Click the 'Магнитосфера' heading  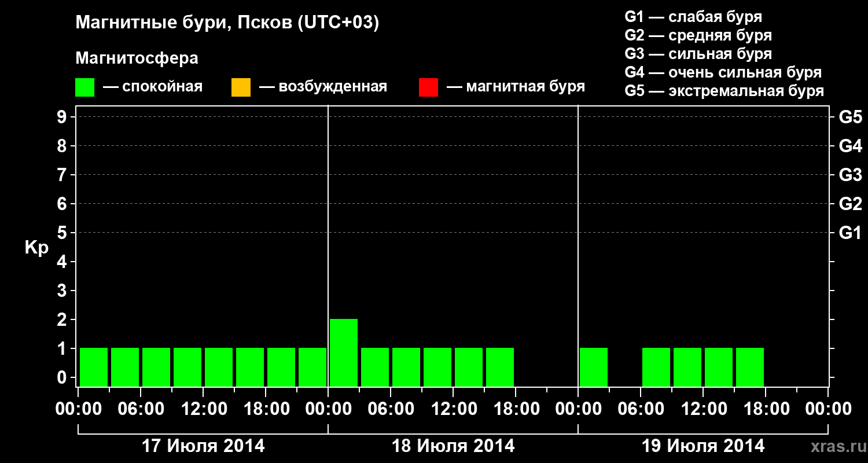tap(137, 58)
